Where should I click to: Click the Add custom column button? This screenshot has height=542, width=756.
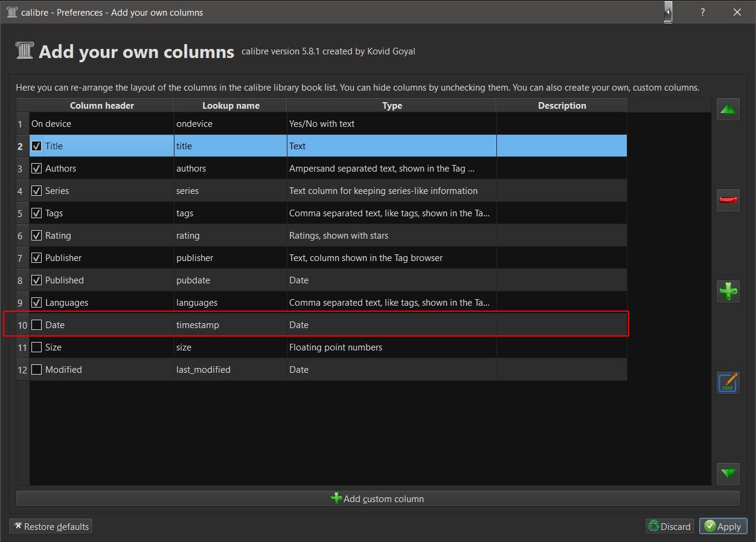tap(377, 498)
